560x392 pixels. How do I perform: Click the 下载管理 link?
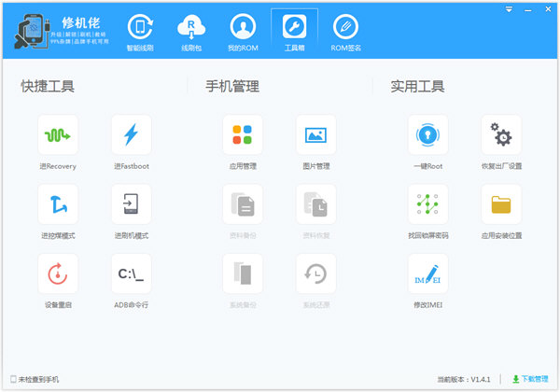(529, 380)
